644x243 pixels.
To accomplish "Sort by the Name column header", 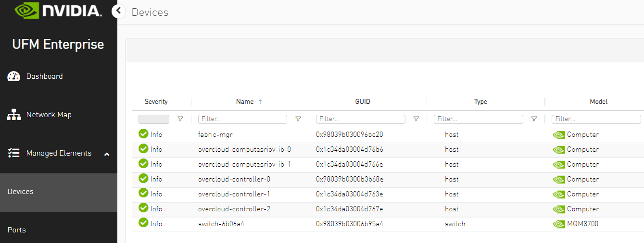I will 245,102.
